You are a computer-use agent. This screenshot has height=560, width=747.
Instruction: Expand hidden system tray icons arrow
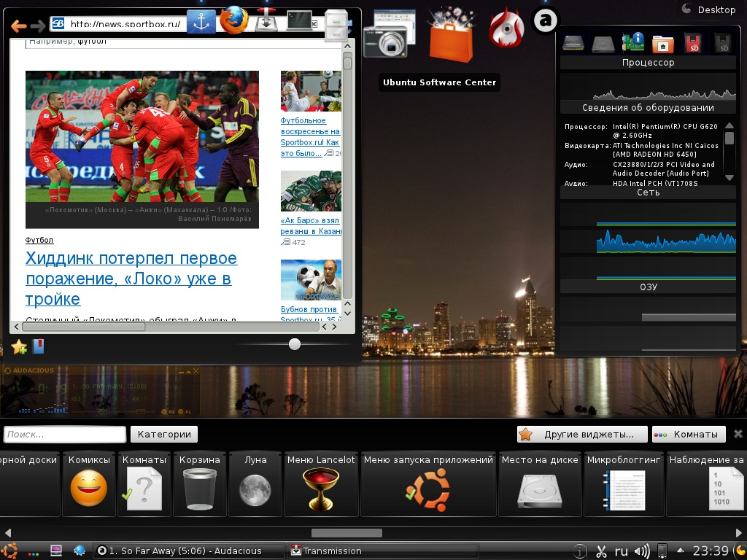click(680, 551)
